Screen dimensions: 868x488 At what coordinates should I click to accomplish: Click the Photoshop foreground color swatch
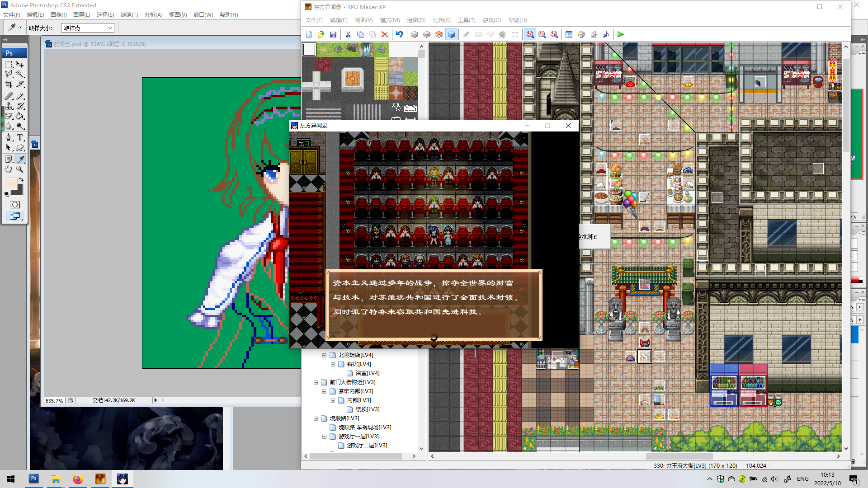pyautogui.click(x=11, y=184)
